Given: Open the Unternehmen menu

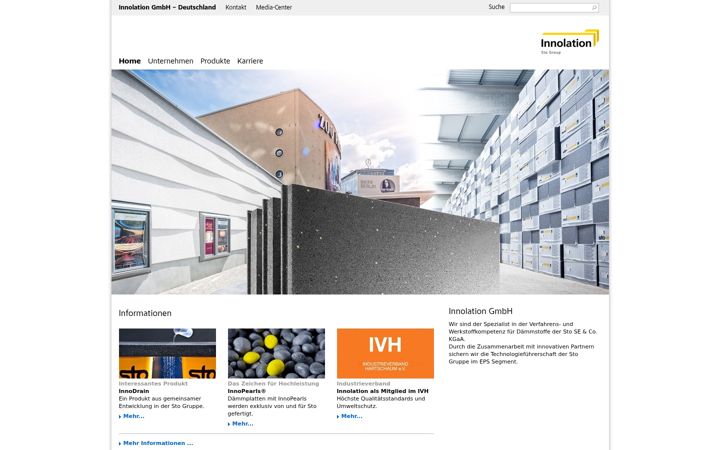Looking at the screenshot, I should coord(170,61).
